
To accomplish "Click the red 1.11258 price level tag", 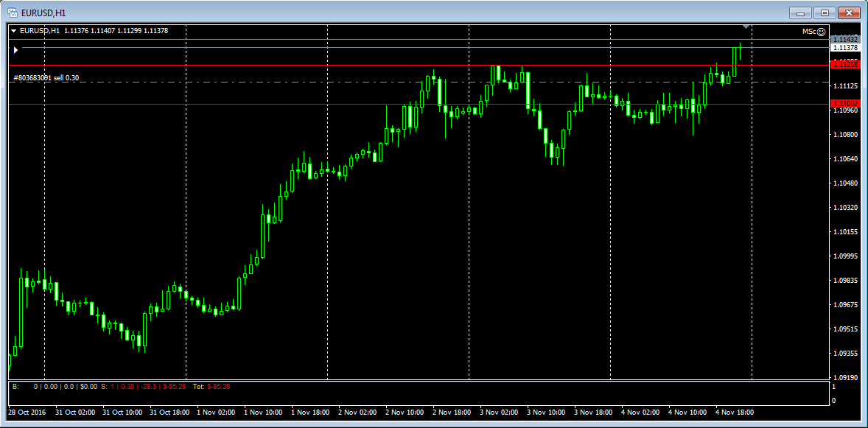I will click(844, 65).
